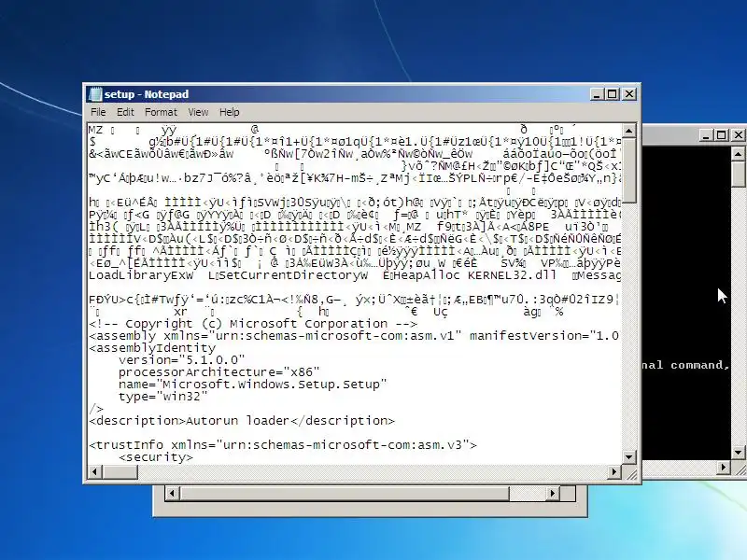The width and height of the screenshot is (747, 560).
Task: Click left arrow of bottom dialog's scrollbar
Action: (172, 494)
